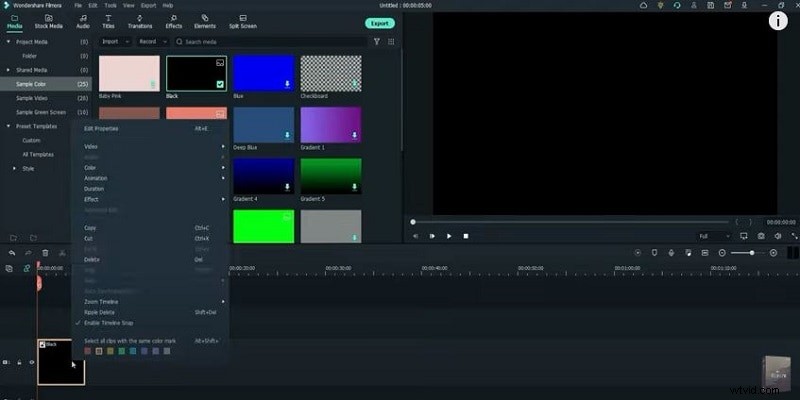
Task: Expand the Shared Media tree node
Action: 9,70
